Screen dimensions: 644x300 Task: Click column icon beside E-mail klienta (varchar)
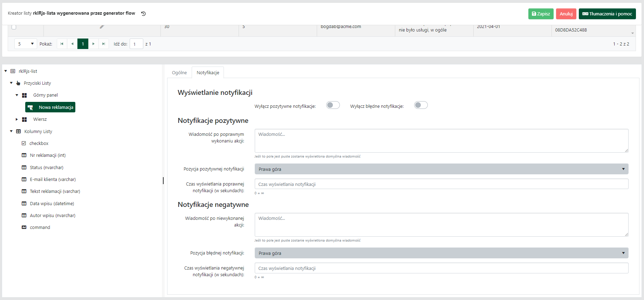click(x=24, y=179)
